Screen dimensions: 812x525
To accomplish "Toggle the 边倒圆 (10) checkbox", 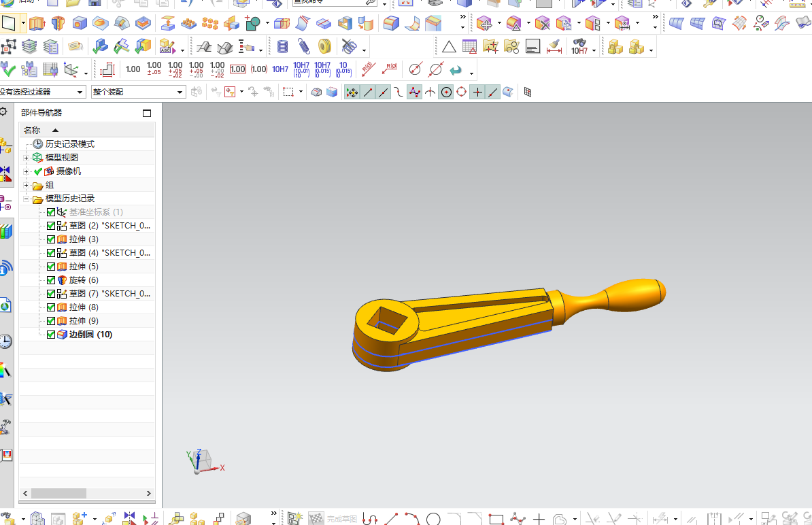I will point(51,335).
